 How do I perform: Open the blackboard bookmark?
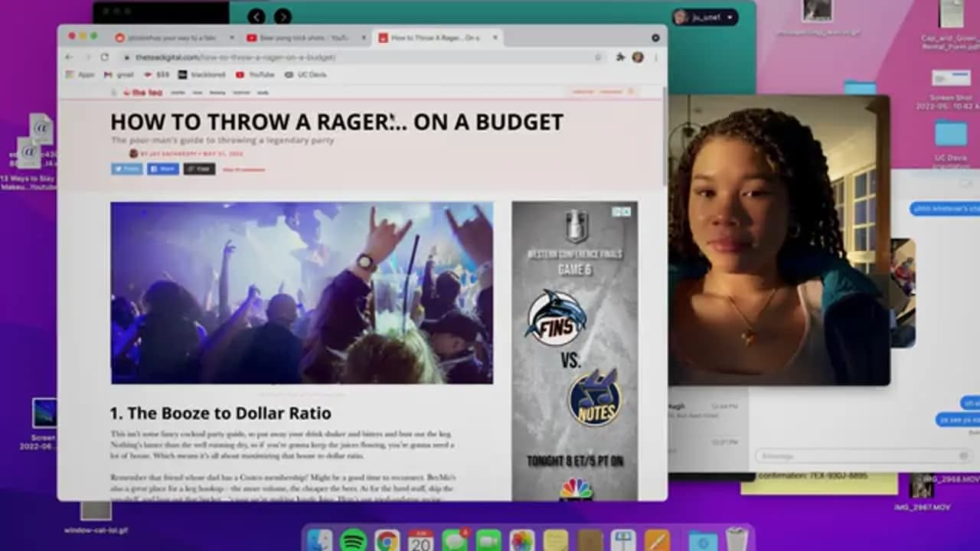[x=202, y=75]
